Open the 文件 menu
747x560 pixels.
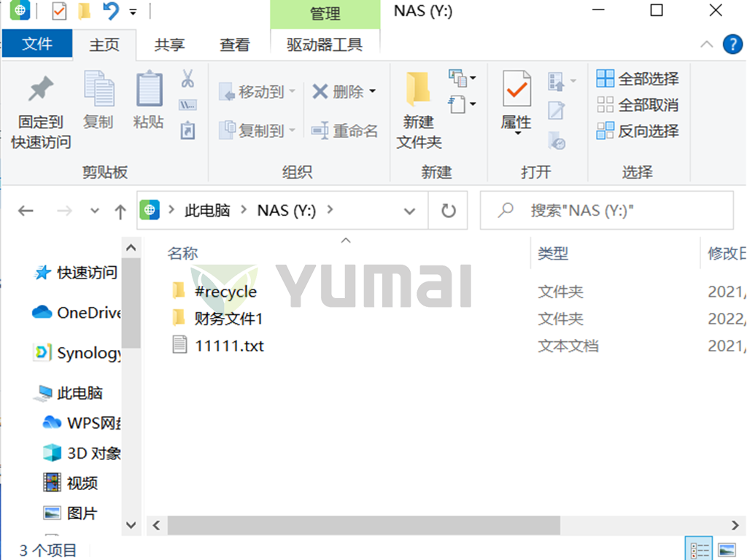[x=37, y=44]
